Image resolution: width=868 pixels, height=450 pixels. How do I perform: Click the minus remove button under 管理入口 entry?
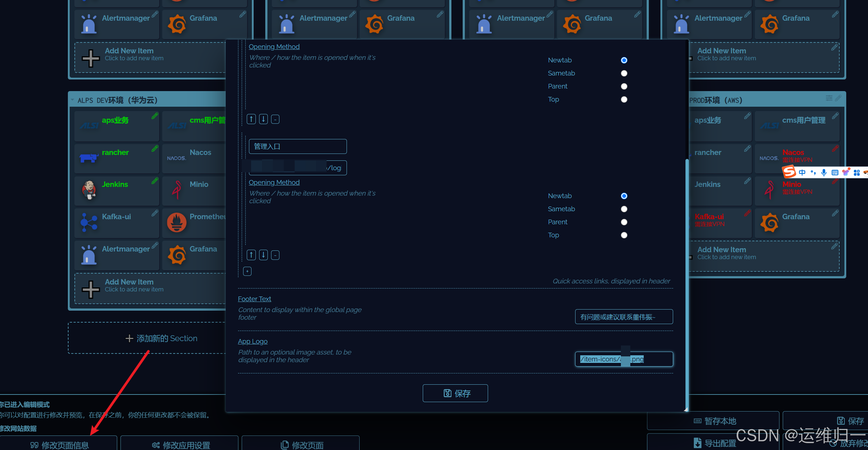275,255
